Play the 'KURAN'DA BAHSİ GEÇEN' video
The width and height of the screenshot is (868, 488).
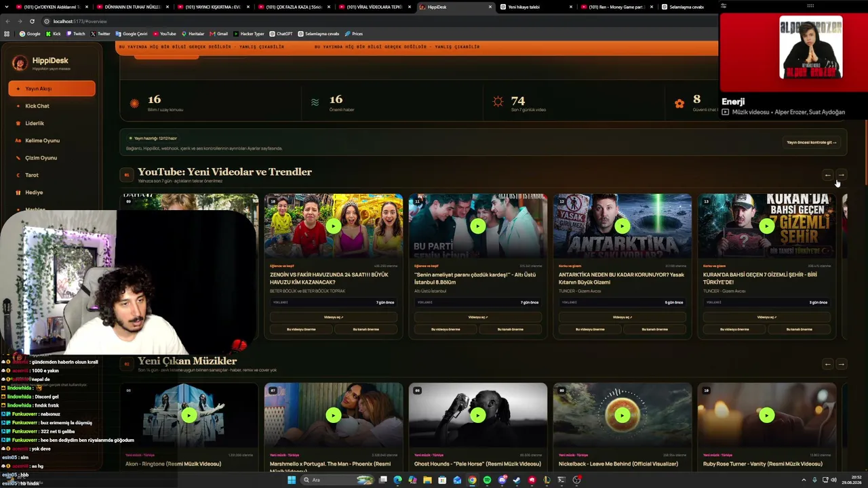[x=766, y=226]
